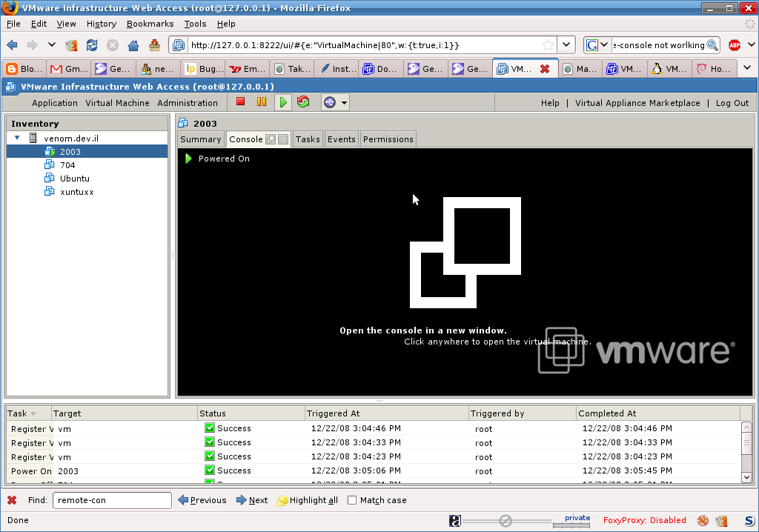Open the navigation history dropdown arrow
The height and width of the screenshot is (532, 759).
(x=51, y=44)
